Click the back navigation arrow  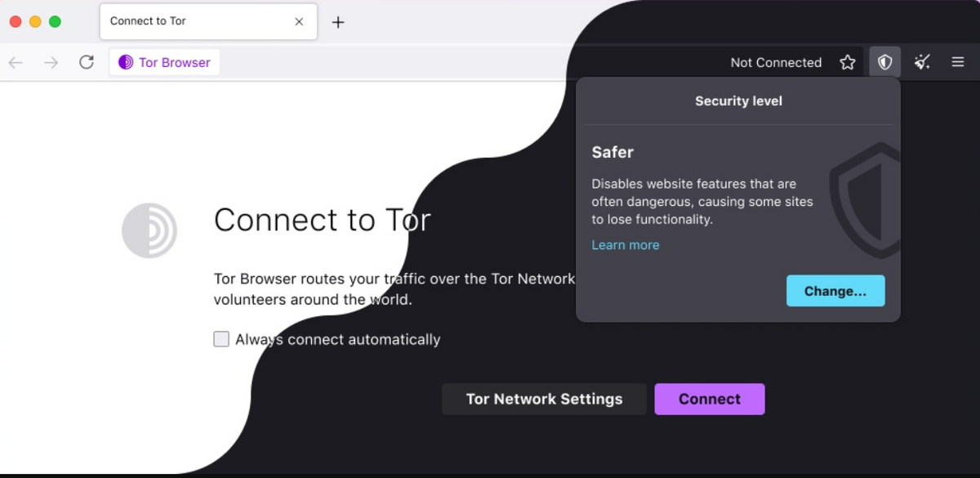[x=16, y=62]
